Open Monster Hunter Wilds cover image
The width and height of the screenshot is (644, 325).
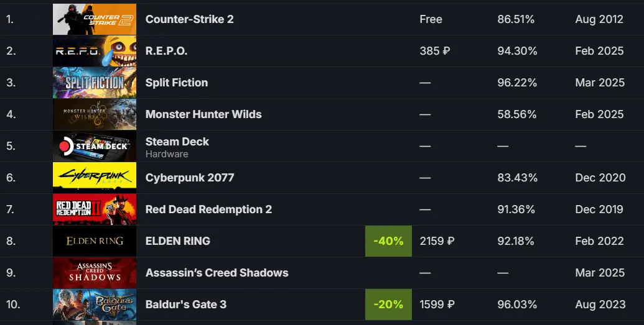95,114
